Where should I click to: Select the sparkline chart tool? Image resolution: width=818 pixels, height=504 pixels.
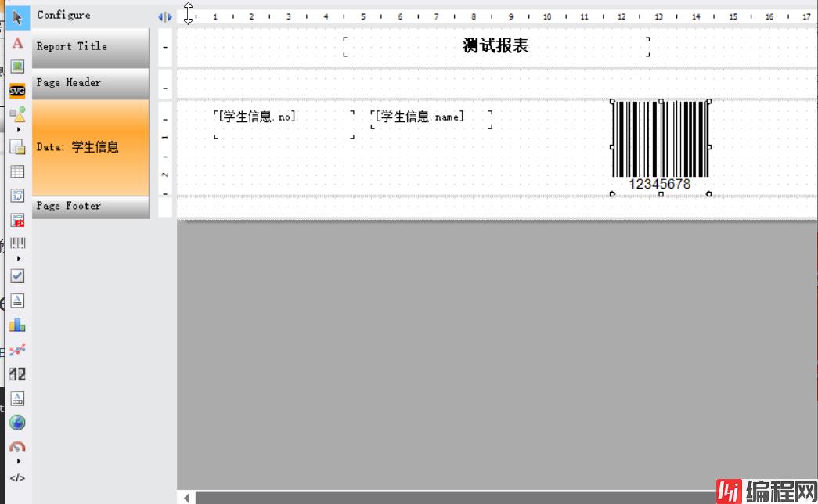pos(17,350)
